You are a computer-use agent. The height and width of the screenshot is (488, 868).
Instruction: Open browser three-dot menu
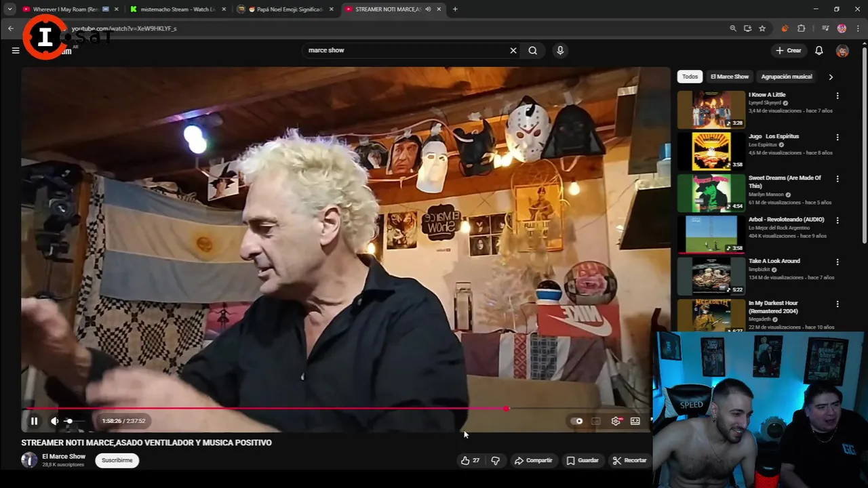[857, 28]
